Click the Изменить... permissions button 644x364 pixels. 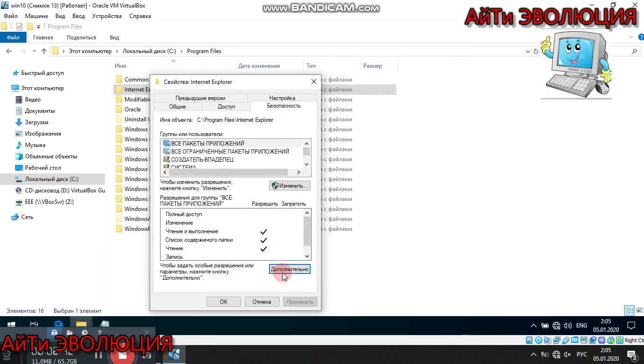(x=290, y=186)
